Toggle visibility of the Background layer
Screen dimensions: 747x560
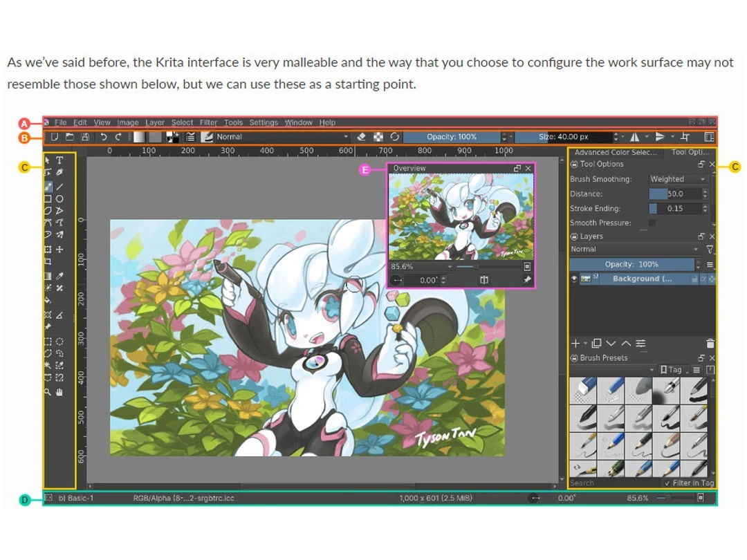coord(574,278)
